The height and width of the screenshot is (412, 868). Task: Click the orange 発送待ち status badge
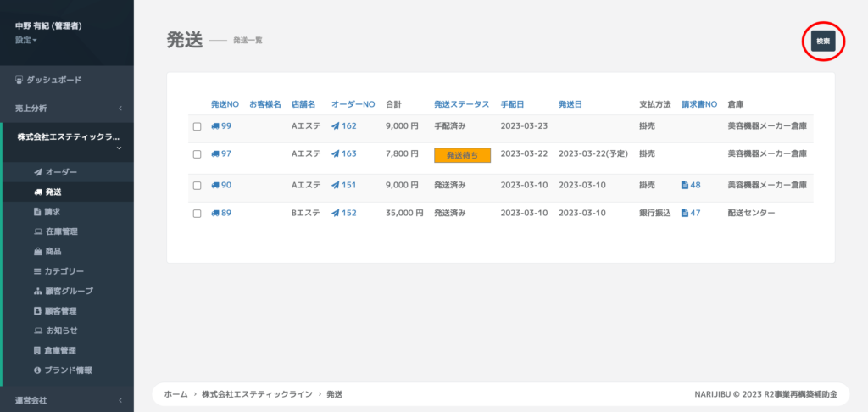462,155
